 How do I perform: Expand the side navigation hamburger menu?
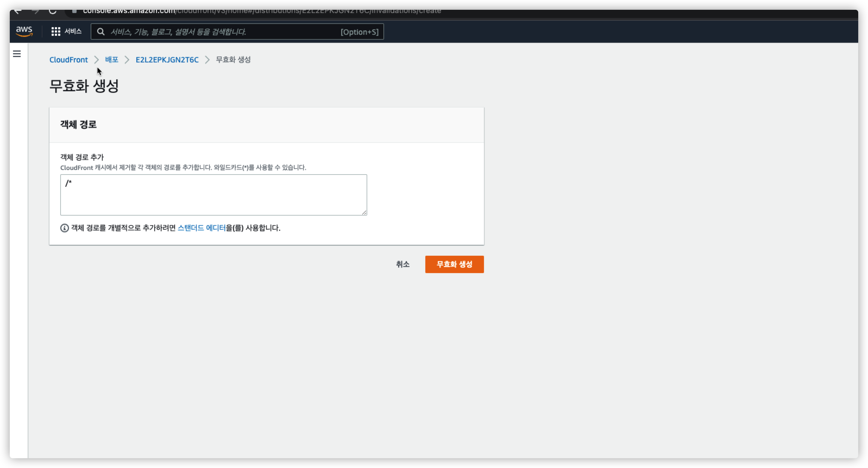[17, 54]
